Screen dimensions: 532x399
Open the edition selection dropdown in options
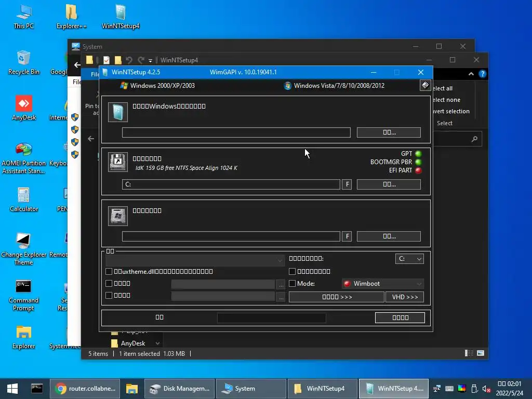[195, 260]
